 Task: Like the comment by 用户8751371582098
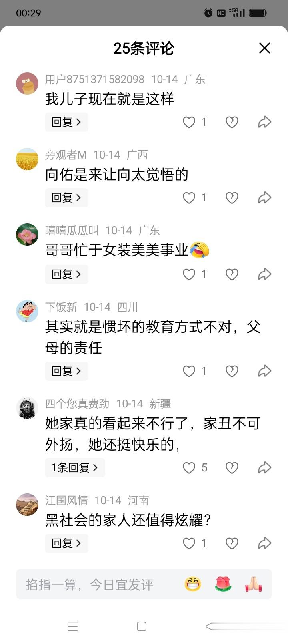click(x=189, y=122)
